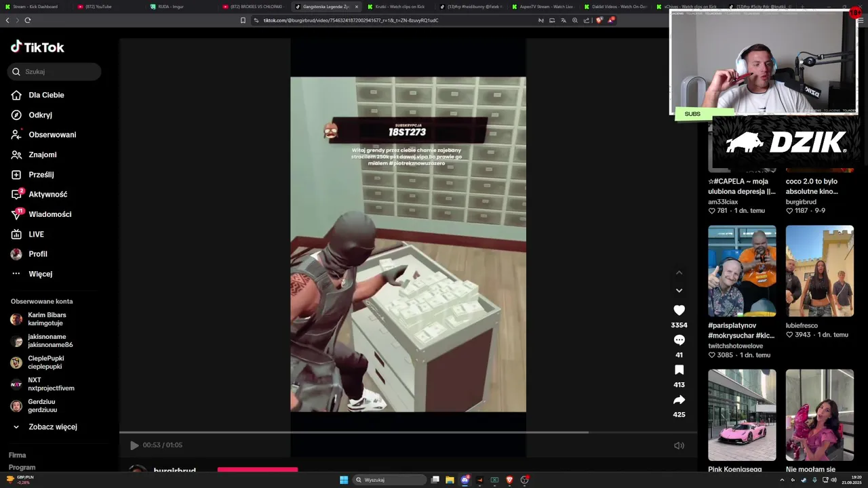Close the Gangsterska Legenda tab
The image size is (868, 488).
tap(356, 7)
